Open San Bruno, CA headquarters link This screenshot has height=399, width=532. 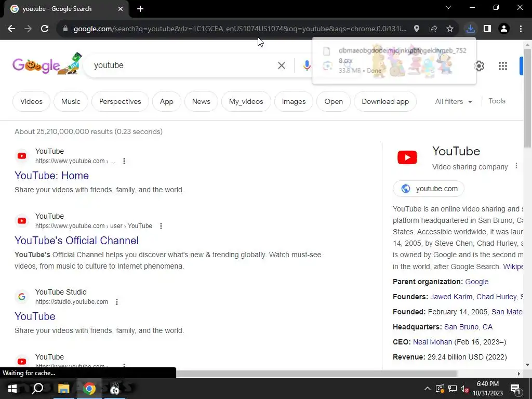pos(468,327)
